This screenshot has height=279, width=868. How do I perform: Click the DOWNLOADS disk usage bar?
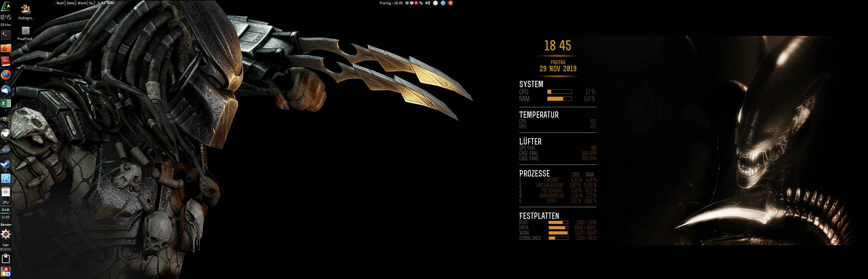[x=558, y=238]
